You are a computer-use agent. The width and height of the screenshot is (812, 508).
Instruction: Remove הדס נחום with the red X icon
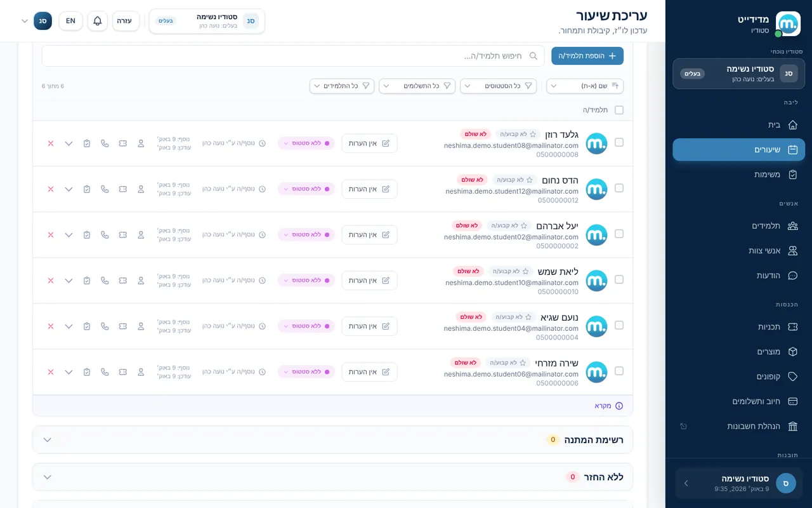coord(51,189)
